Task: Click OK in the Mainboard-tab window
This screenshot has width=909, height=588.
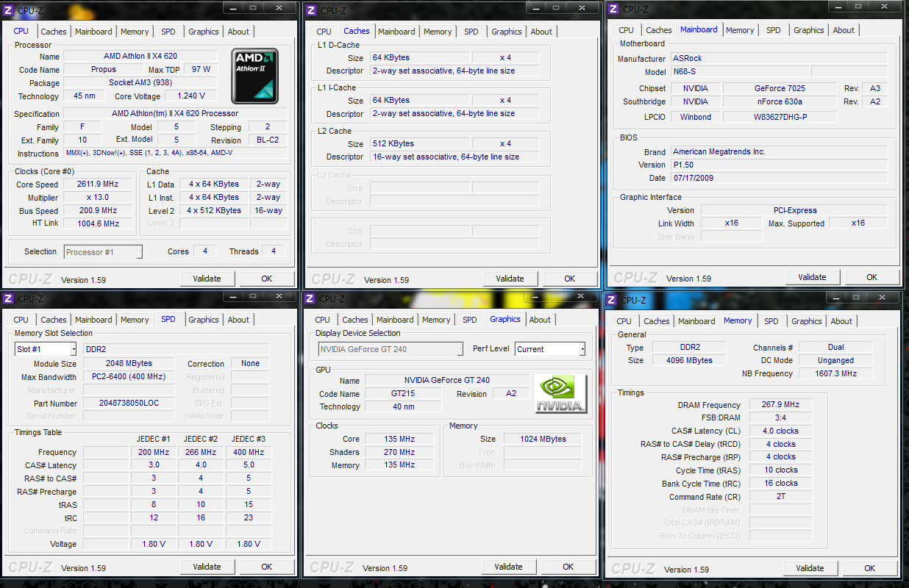Action: [x=871, y=277]
